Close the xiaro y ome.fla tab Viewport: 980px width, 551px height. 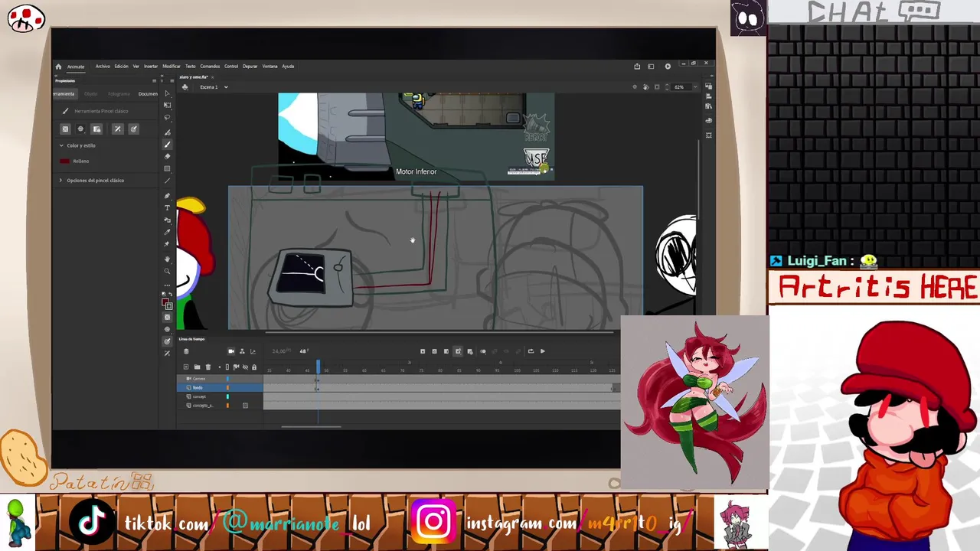(x=214, y=77)
